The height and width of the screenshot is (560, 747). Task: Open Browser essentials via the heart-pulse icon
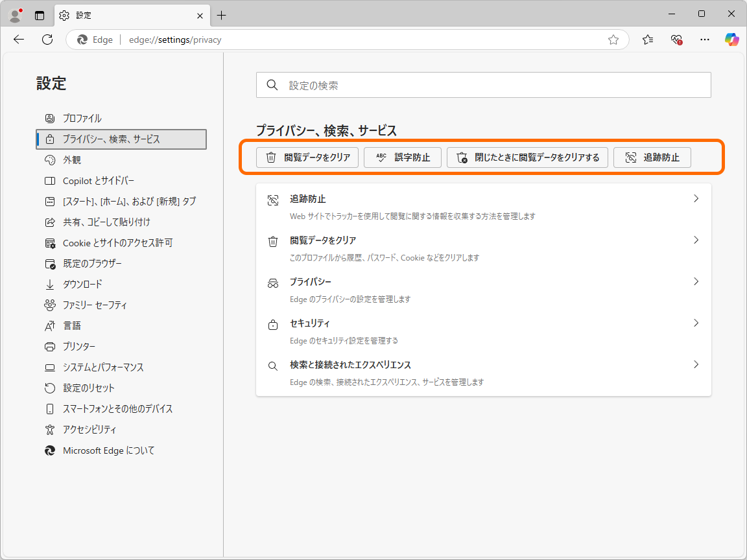coord(676,40)
